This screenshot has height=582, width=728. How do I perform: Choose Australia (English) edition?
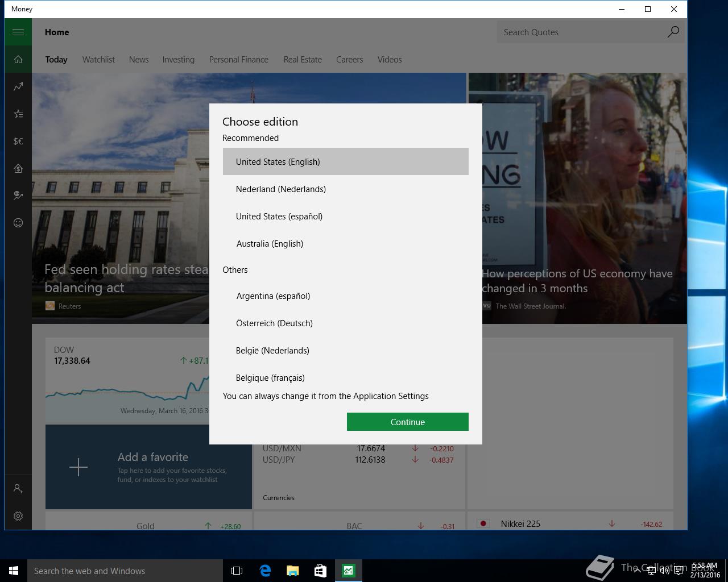346,243
